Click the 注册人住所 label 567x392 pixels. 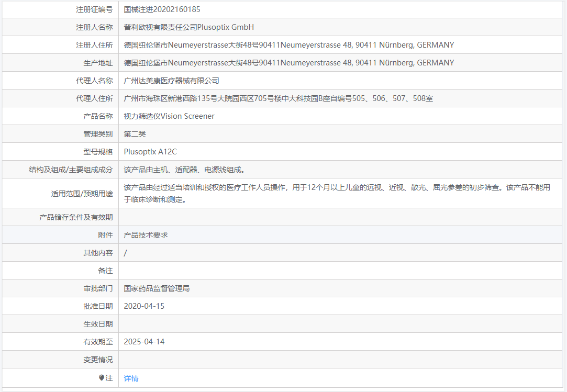[94, 45]
